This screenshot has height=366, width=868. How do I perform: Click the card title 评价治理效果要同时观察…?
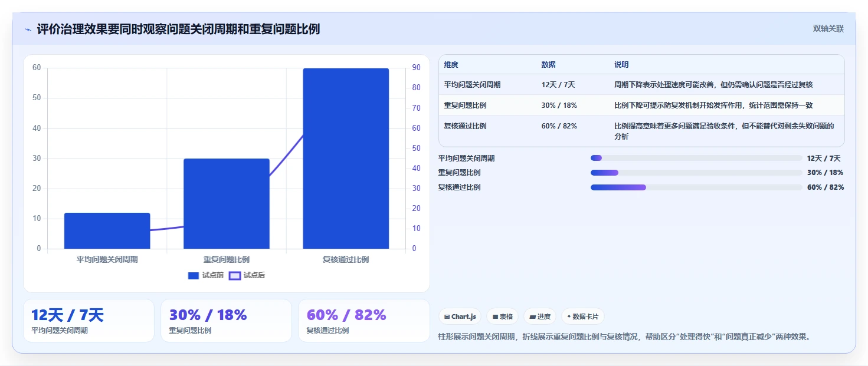point(178,29)
